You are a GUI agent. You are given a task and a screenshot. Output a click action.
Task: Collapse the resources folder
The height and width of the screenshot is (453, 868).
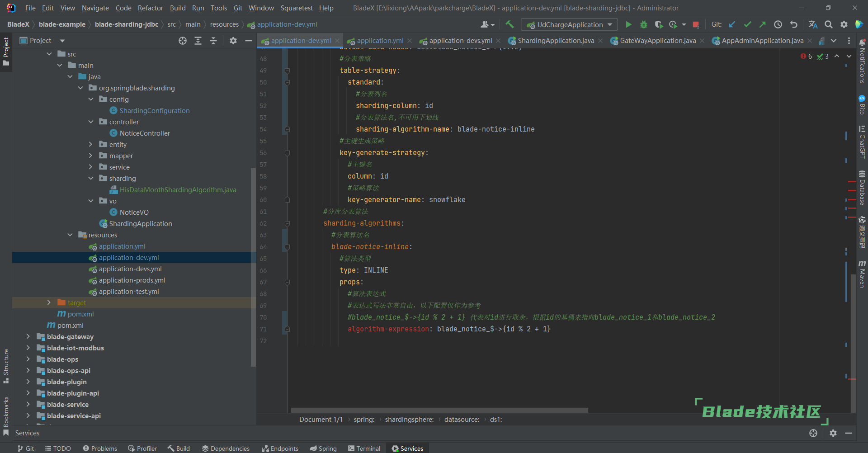[70, 235]
